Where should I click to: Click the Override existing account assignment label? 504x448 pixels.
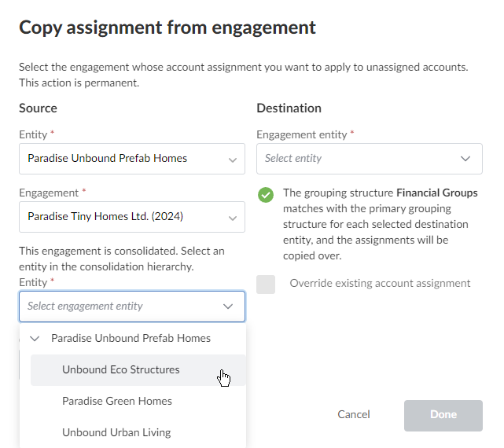(x=380, y=284)
